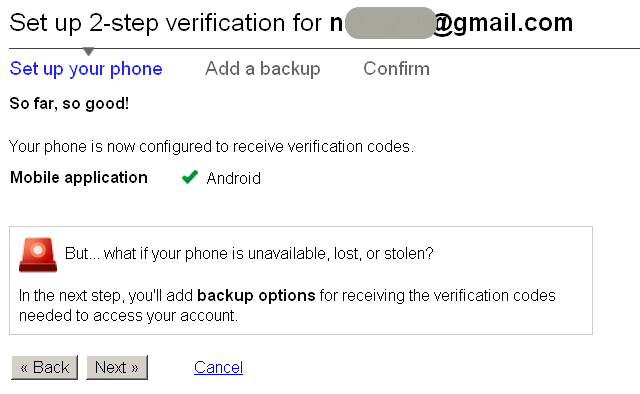Click 'Your phone is now configured' sentence
This screenshot has width=640, height=394.
pyautogui.click(x=211, y=146)
